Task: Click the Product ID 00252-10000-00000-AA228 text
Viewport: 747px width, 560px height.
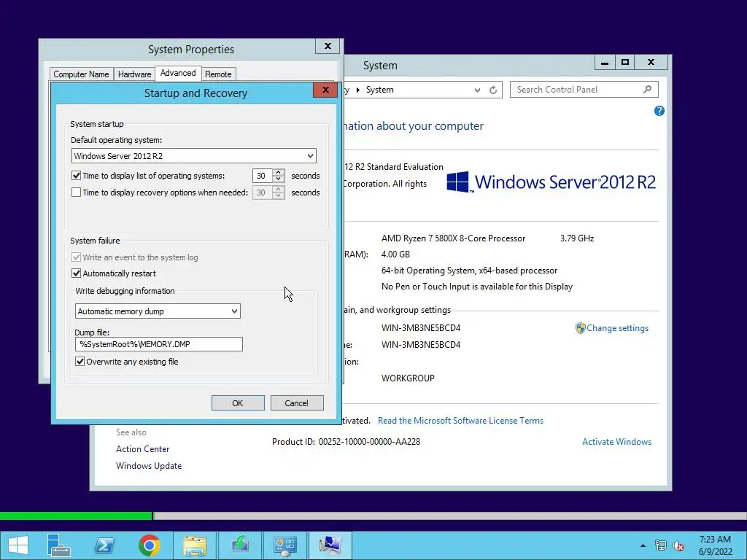Action: coord(346,441)
